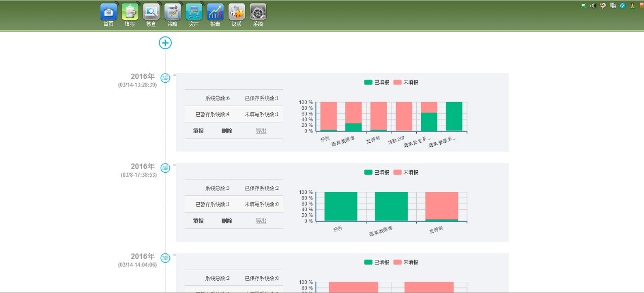
Task: Open the 报告 chart icon
Action: tap(215, 12)
